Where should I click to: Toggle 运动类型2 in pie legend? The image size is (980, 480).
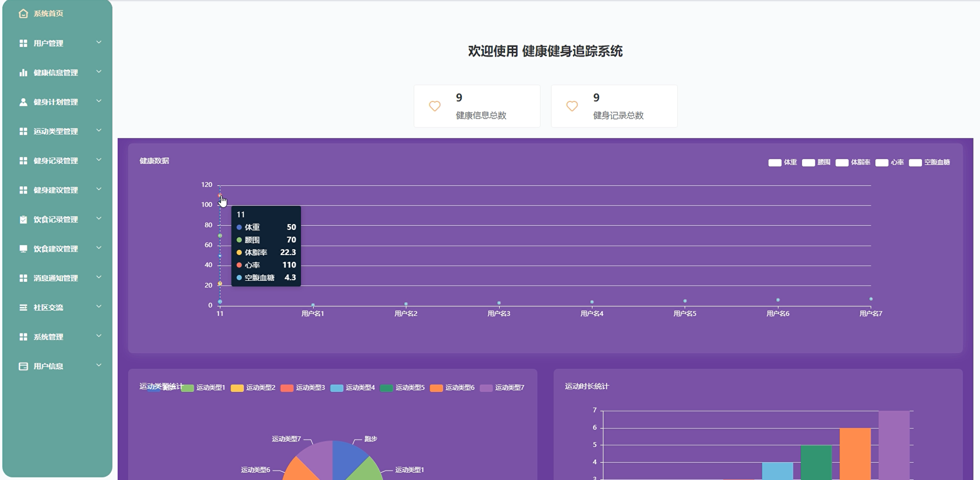tap(253, 388)
